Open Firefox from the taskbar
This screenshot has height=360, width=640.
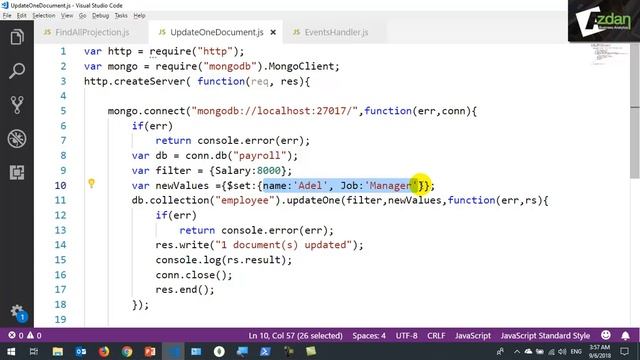[x=104, y=351]
